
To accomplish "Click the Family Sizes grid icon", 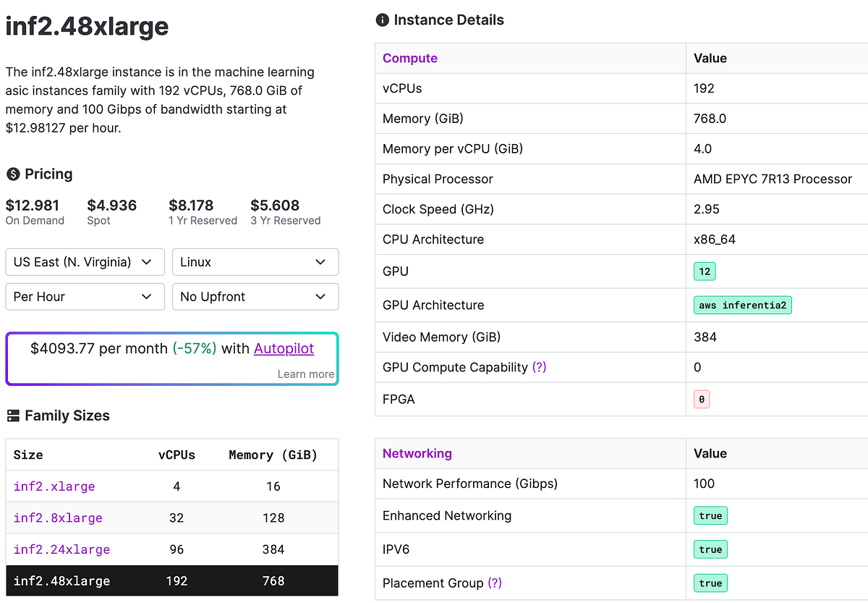I will point(13,415).
